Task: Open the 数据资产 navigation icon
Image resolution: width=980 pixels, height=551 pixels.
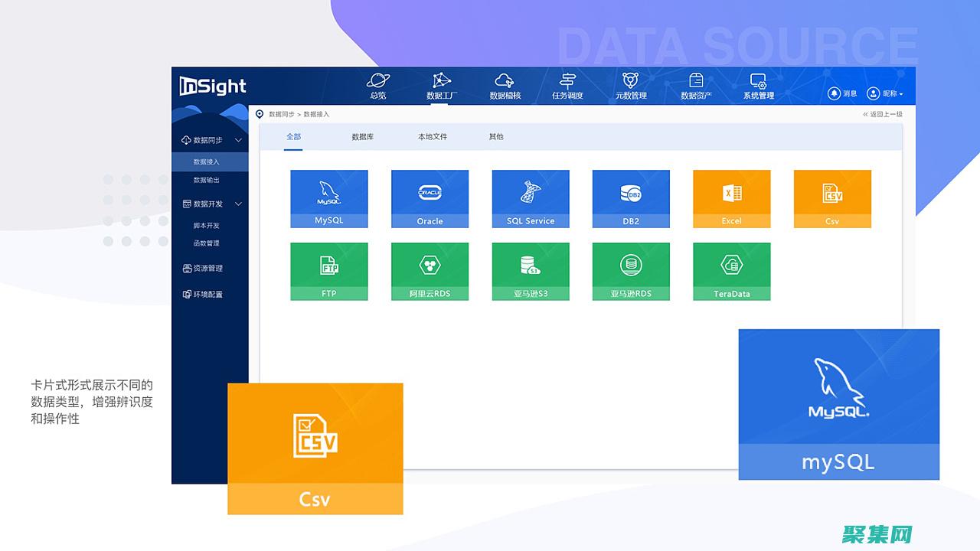Action: coord(696,81)
